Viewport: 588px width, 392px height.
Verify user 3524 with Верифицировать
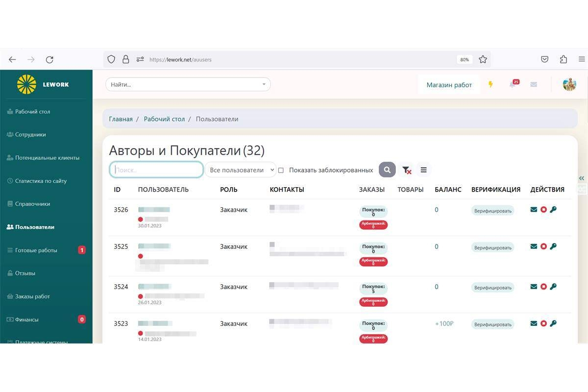point(493,288)
